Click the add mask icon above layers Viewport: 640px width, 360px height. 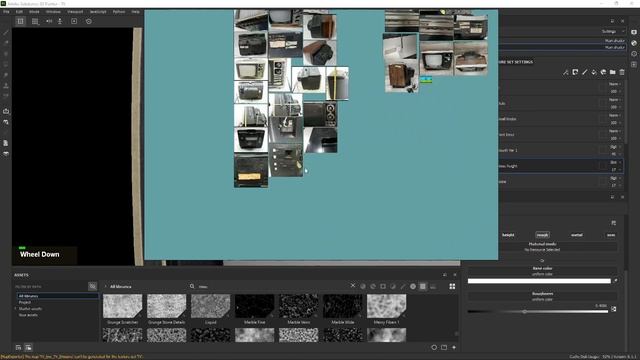tap(575, 72)
